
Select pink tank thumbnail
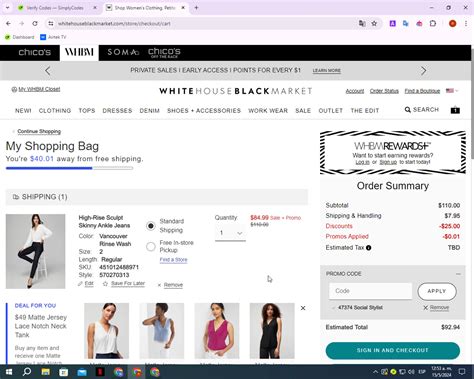pos(217,331)
